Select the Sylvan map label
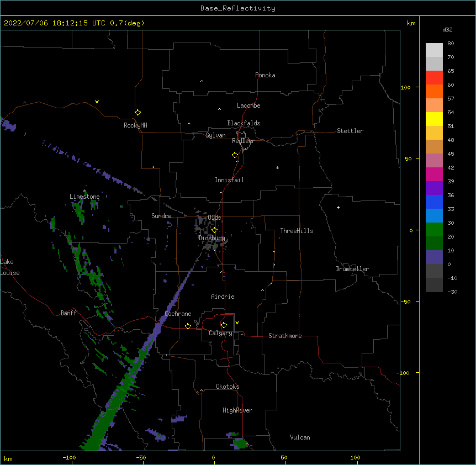 215,135
